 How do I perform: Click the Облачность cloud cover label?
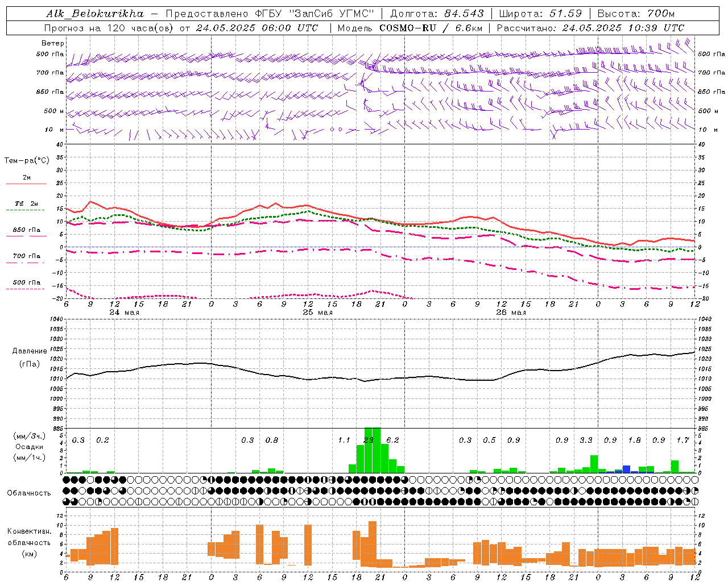tap(29, 493)
